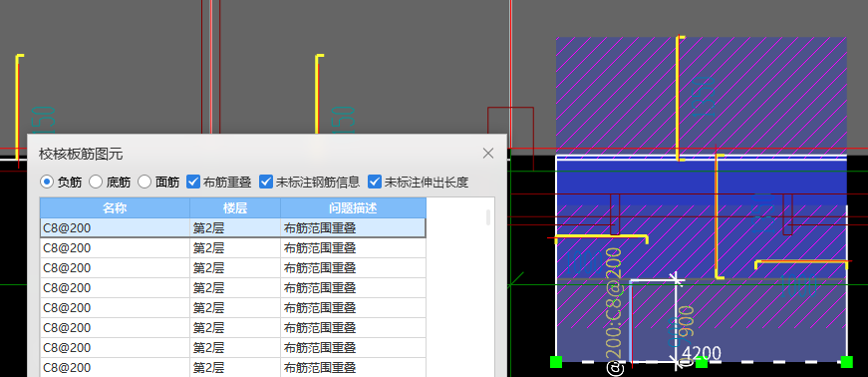Click the green grip at bottom-left slab corner
The width and height of the screenshot is (868, 377).
pyautogui.click(x=556, y=362)
